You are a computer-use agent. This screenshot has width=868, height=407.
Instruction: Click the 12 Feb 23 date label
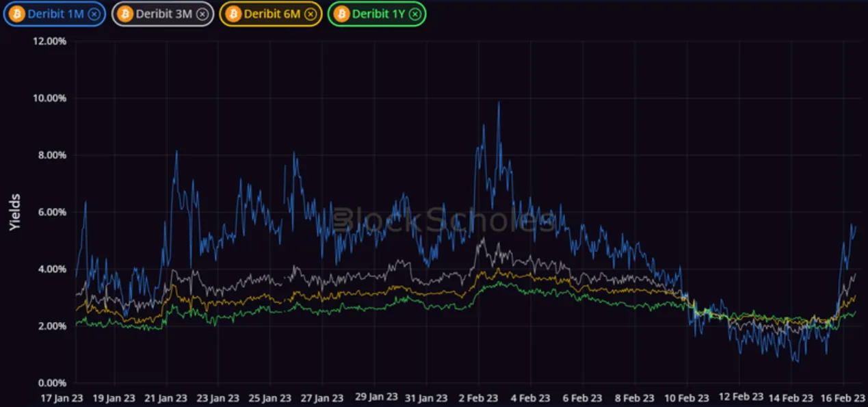pos(740,397)
